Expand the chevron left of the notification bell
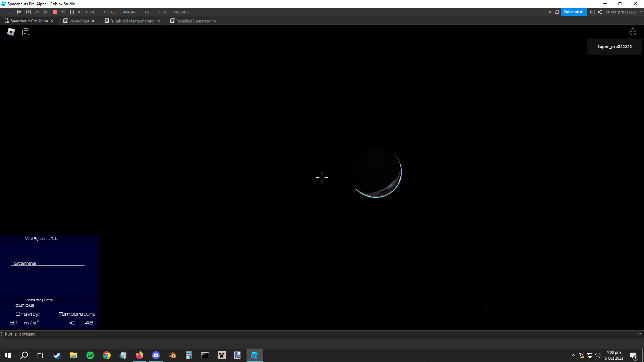The height and width of the screenshot is (362, 644). [x=550, y=12]
